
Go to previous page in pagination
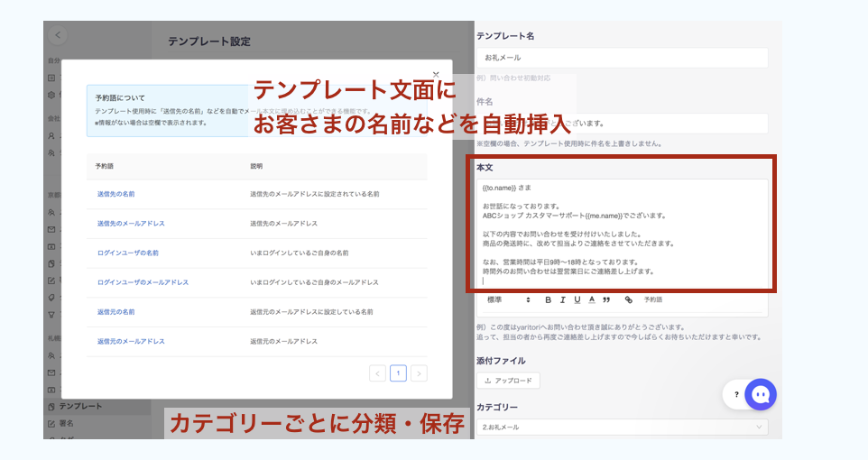tap(377, 373)
